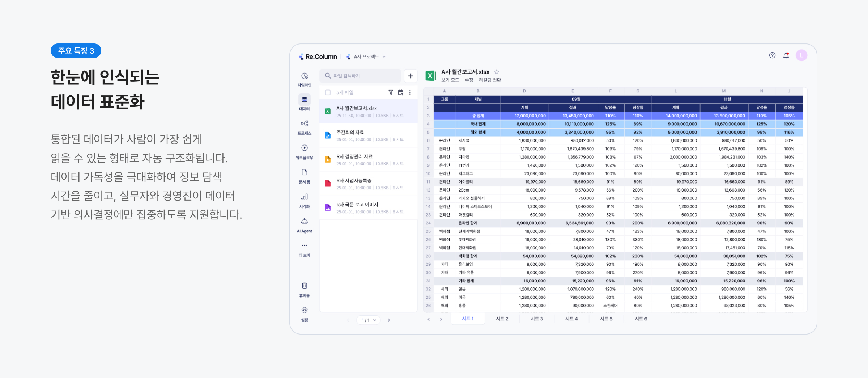This screenshot has height=378, width=868.
Task: Click the help question mark icon
Action: [x=772, y=55]
